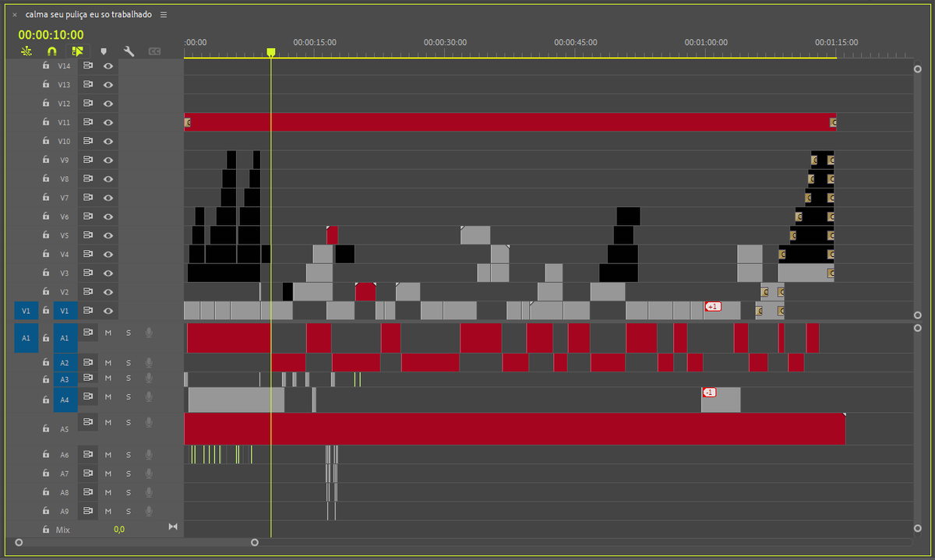Solo audio track A4
This screenshot has height=560, width=935.
coord(129,396)
